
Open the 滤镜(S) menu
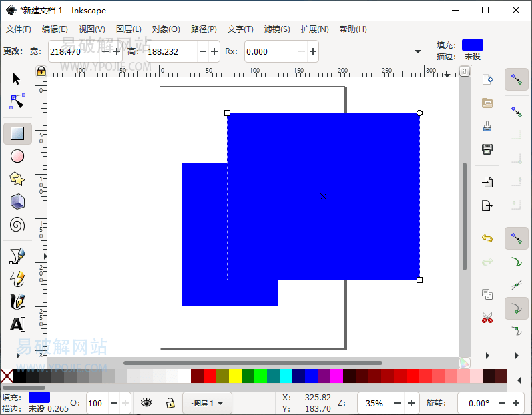277,29
